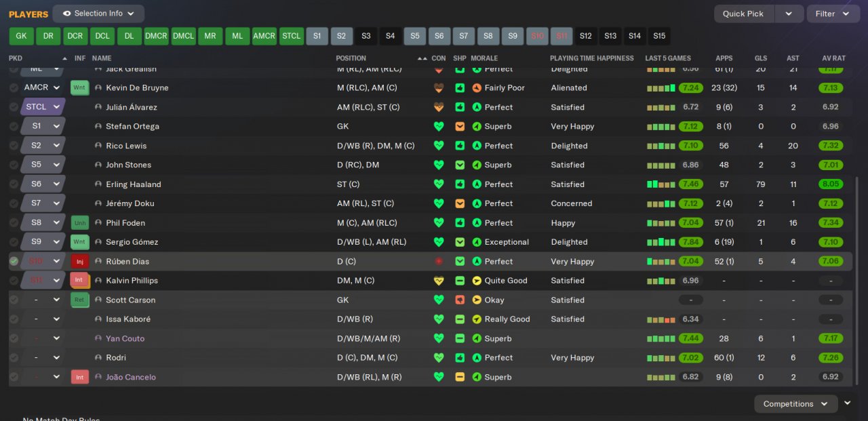Click Erling Haaland's last 5 games form bars
Viewport: 868px width, 421px height.
661,184
